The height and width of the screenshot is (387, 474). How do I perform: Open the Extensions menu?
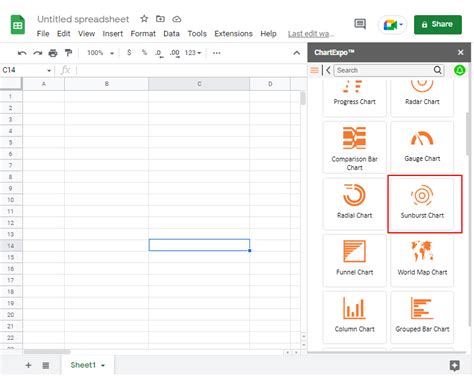click(233, 34)
